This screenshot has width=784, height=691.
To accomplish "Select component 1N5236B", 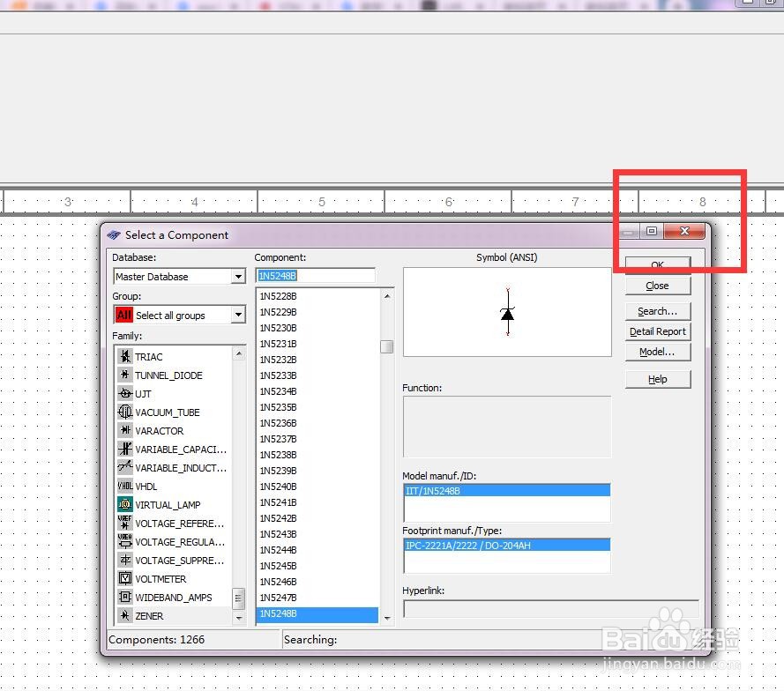I will (278, 423).
